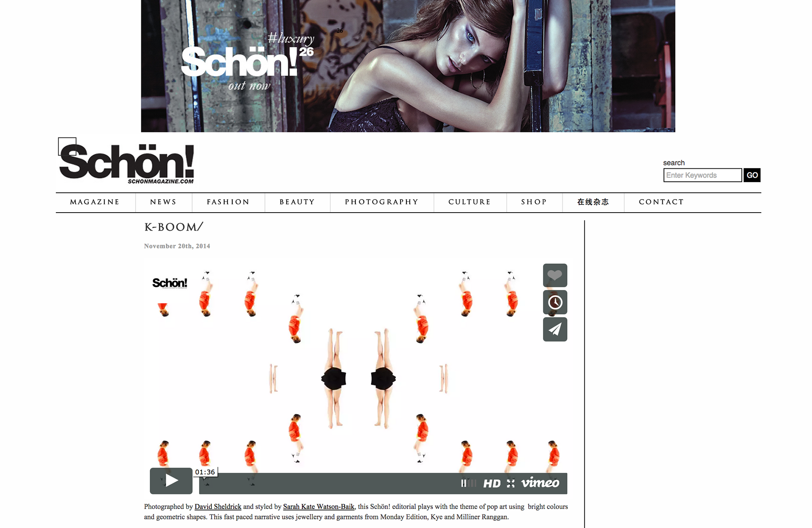The height and width of the screenshot is (528, 812).
Task: Click the Schön! logo inside the video
Action: [x=170, y=283]
